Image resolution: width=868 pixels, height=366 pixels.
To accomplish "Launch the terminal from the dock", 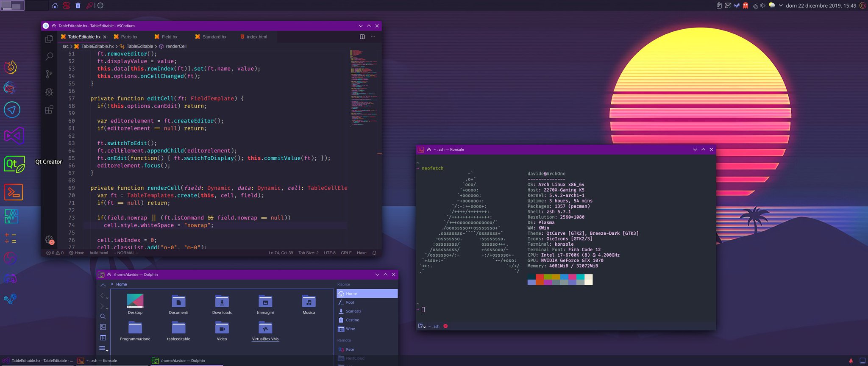I will pyautogui.click(x=14, y=192).
